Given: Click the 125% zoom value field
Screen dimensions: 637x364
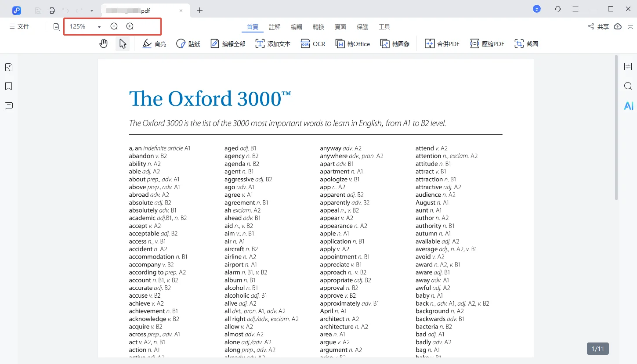Looking at the screenshot, I should (77, 27).
